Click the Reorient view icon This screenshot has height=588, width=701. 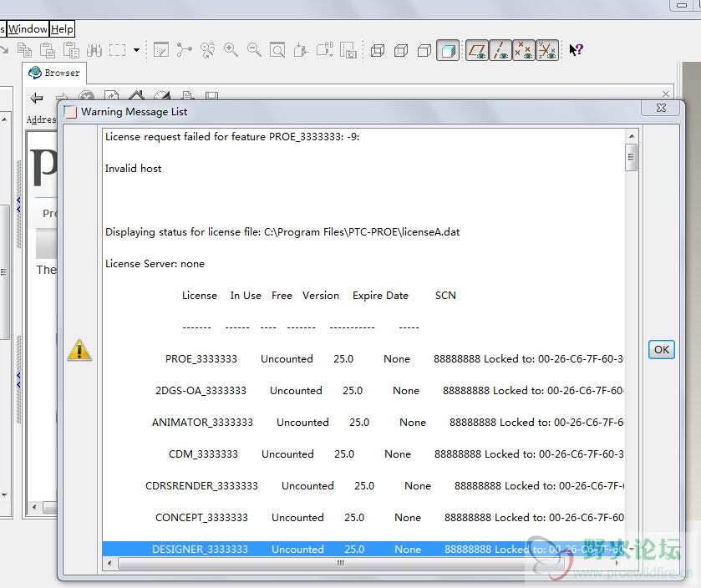click(301, 50)
